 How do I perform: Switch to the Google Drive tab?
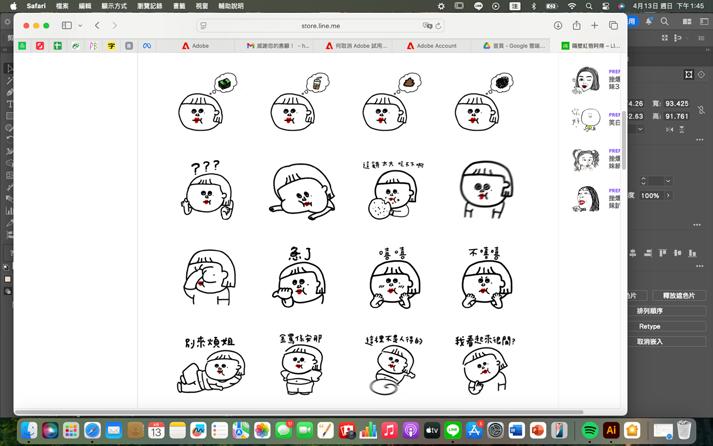pyautogui.click(x=514, y=45)
